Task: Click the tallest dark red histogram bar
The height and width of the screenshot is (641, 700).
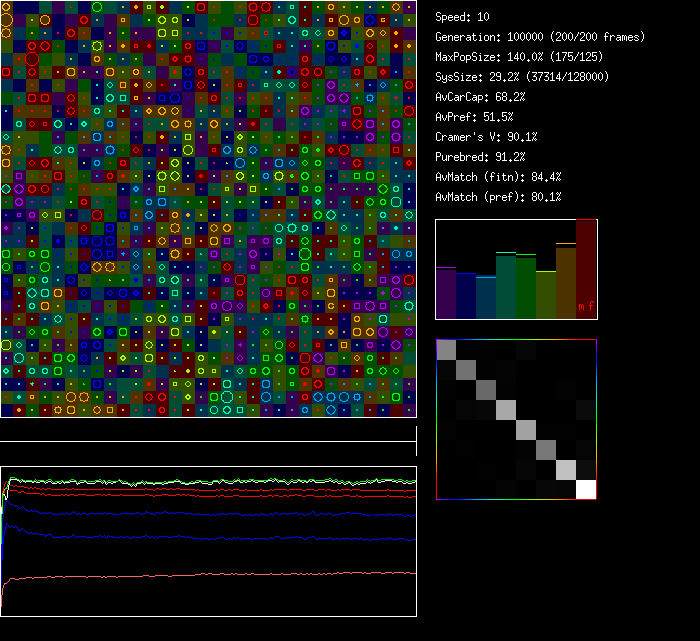Action: [586, 265]
